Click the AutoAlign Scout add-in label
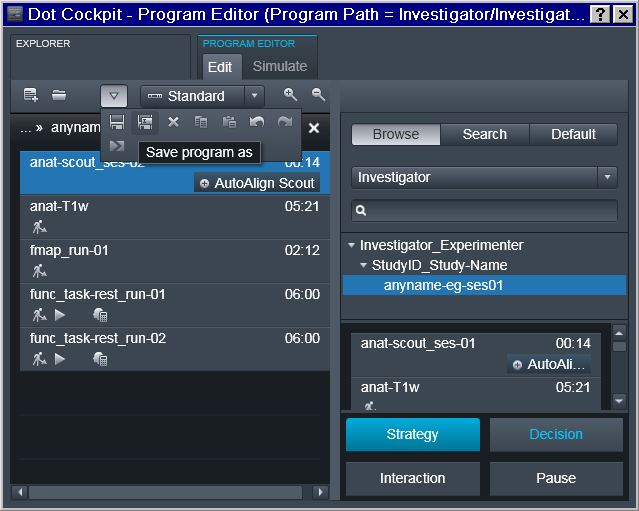Screen dimensions: 639x511 click(x=257, y=183)
